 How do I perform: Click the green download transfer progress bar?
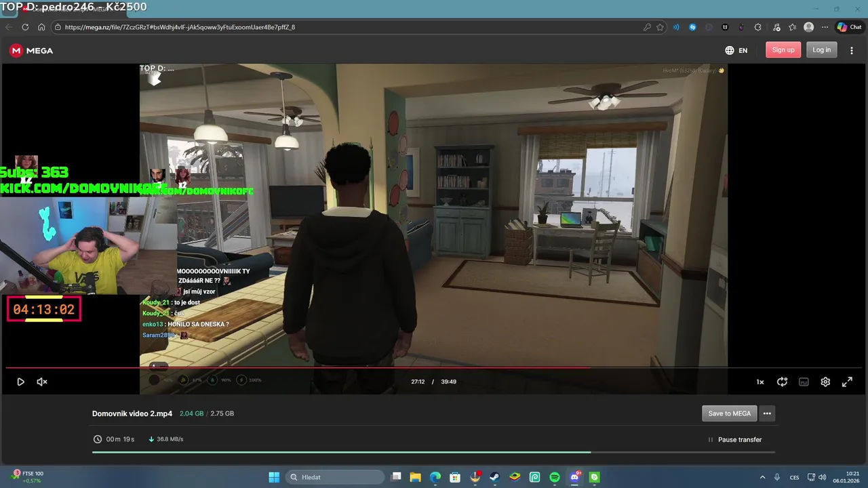[x=433, y=452]
